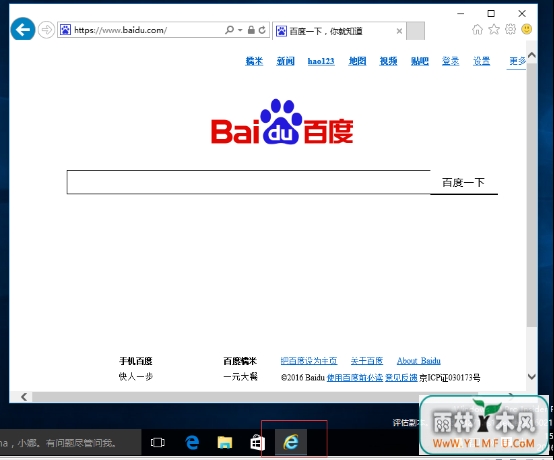Click the horizontal scrollbar left arrow
The width and height of the screenshot is (554, 460).
[24, 397]
